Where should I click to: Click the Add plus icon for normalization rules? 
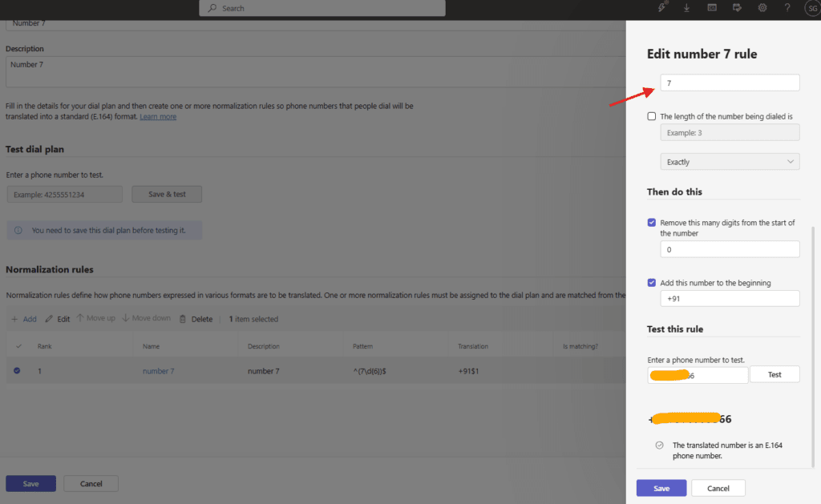(14, 319)
